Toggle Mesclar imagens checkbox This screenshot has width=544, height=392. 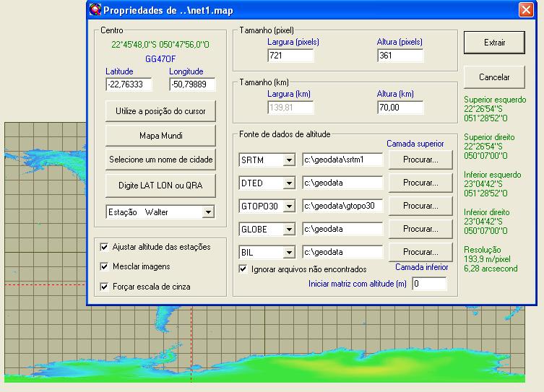tap(104, 266)
